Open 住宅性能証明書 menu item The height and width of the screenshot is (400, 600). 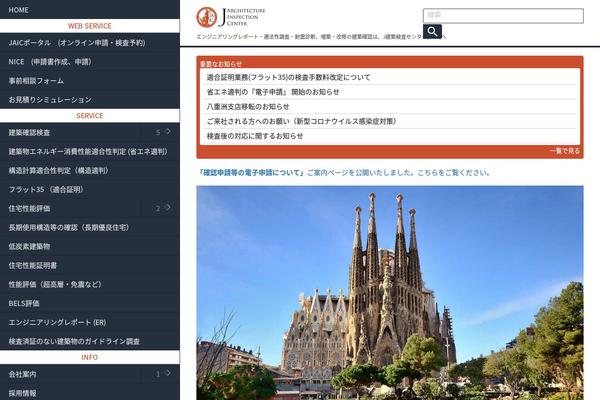tap(90, 265)
